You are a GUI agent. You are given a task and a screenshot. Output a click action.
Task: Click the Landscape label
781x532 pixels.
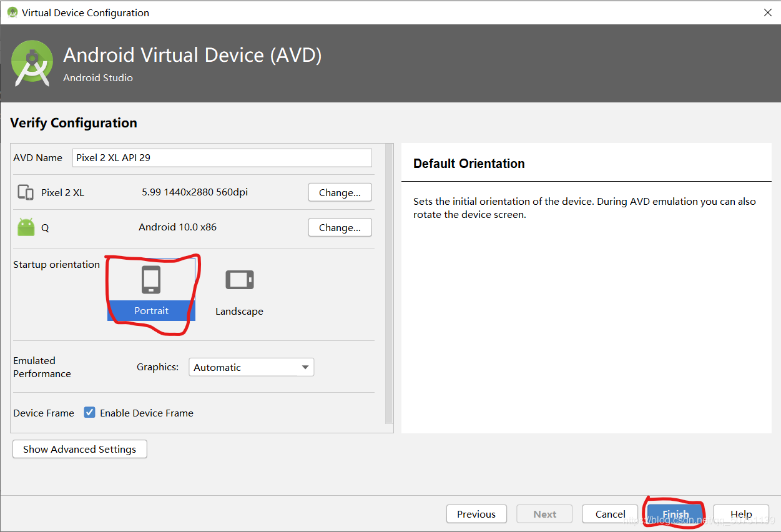[x=239, y=311]
